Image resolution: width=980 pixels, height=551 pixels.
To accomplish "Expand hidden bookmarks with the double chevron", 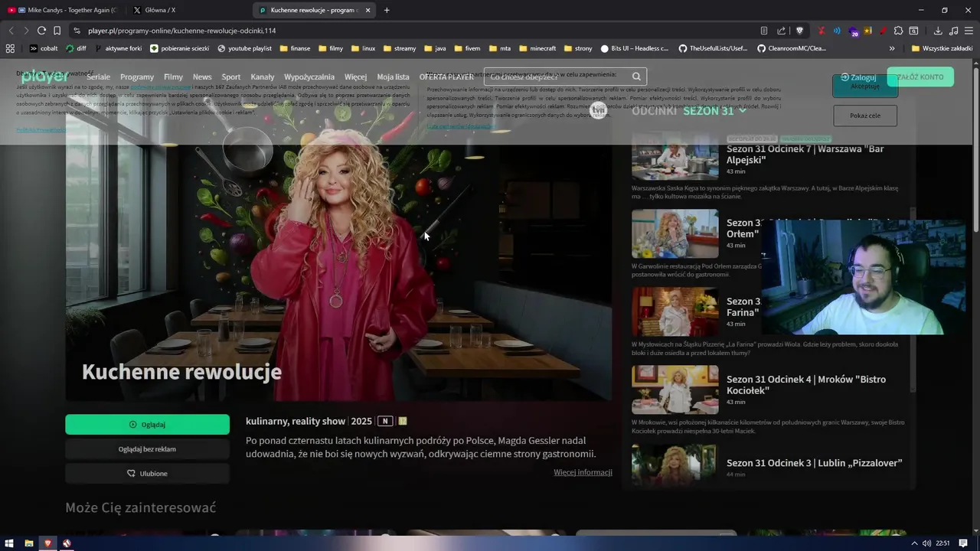I will (892, 48).
